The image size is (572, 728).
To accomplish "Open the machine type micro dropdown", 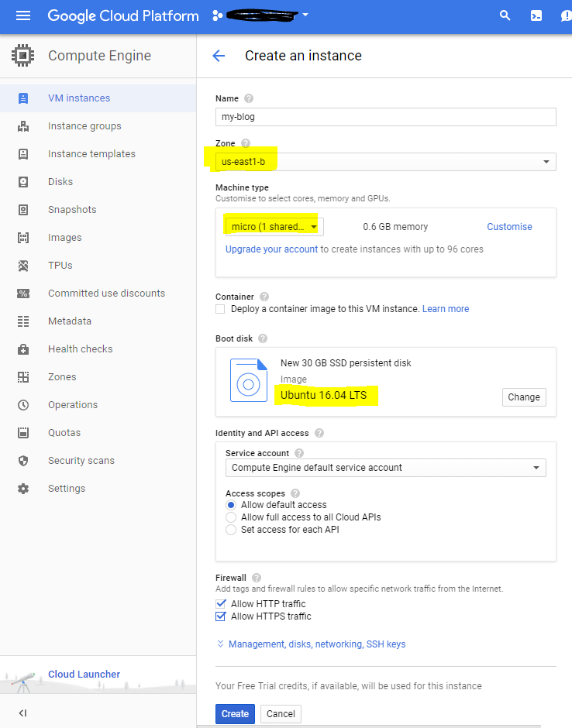I will click(274, 227).
